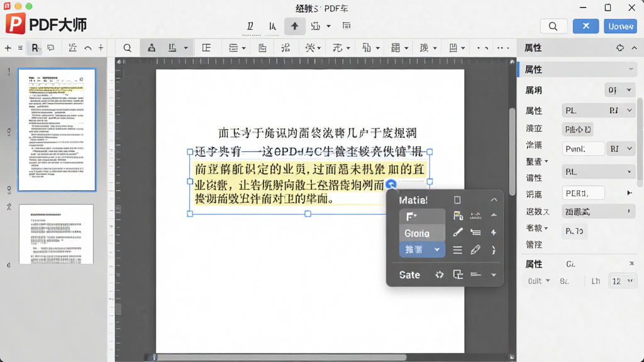This screenshot has width=644, height=362.
Task: Select the R text tool
Action: 35,48
